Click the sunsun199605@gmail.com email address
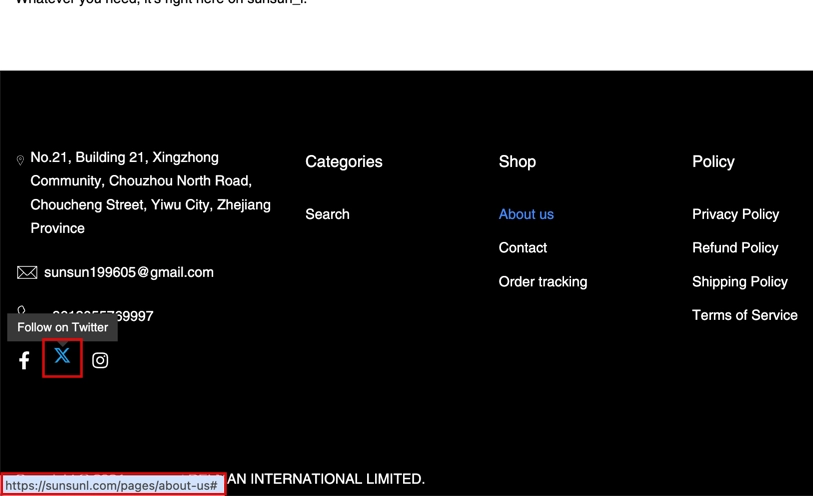The image size is (813, 496). point(128,272)
